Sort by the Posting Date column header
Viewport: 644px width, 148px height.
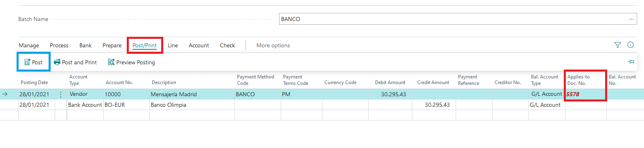[x=34, y=82]
